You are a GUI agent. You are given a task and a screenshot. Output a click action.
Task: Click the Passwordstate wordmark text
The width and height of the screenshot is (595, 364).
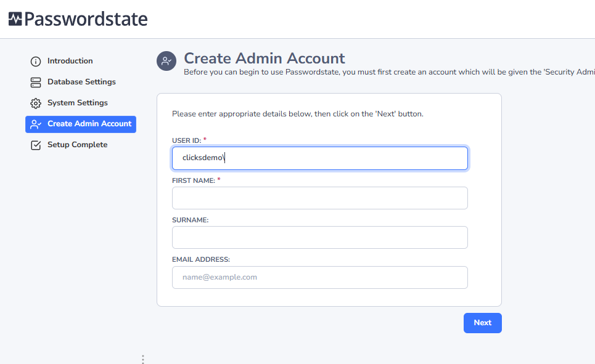point(86,19)
